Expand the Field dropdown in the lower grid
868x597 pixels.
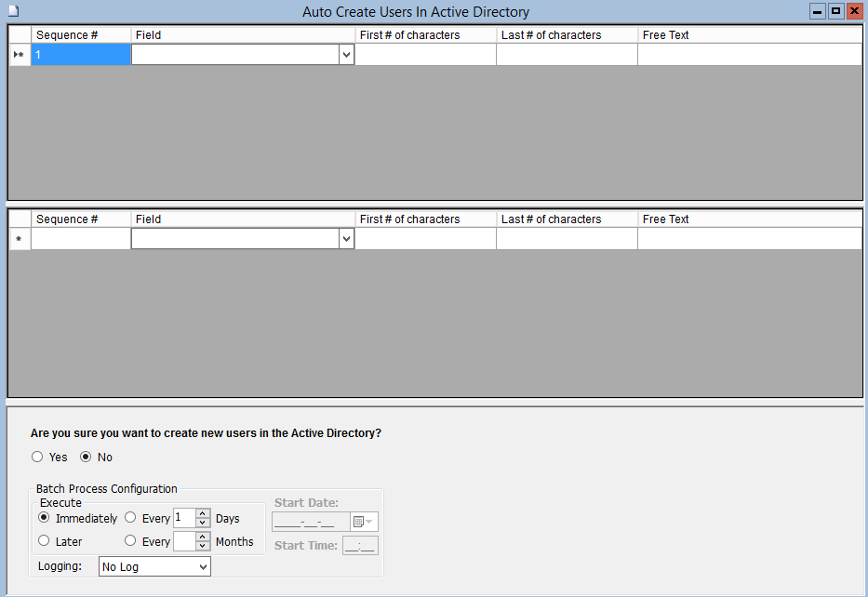(346, 239)
